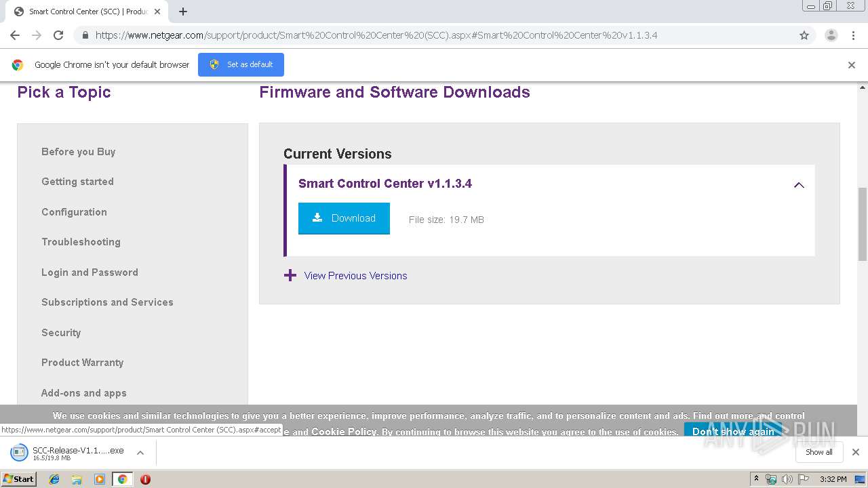
Task: Bookmark this page with the star icon
Action: click(804, 35)
